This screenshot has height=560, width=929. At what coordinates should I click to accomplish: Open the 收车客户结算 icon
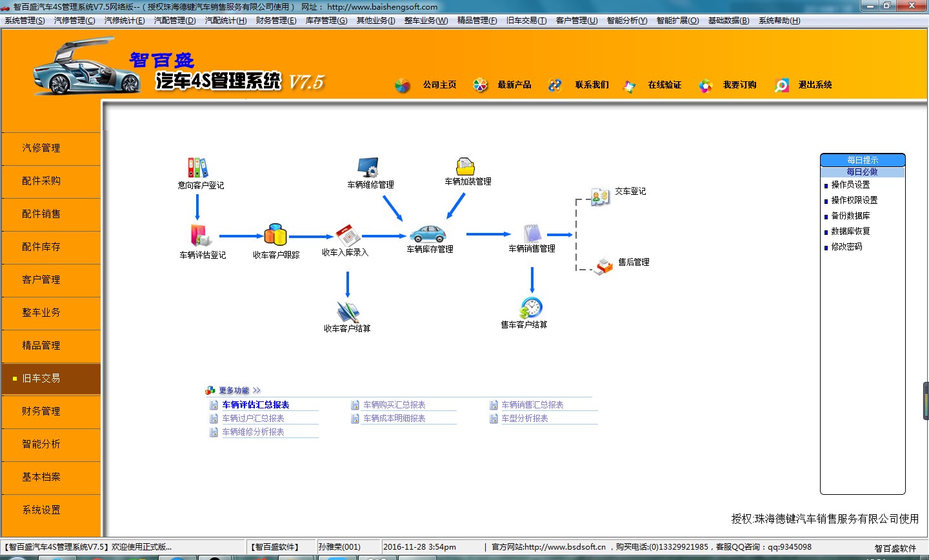[348, 312]
